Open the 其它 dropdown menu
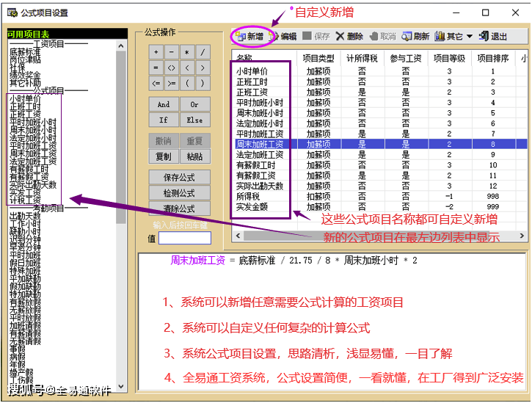Image resolution: width=532 pixels, height=403 pixels. tap(453, 37)
